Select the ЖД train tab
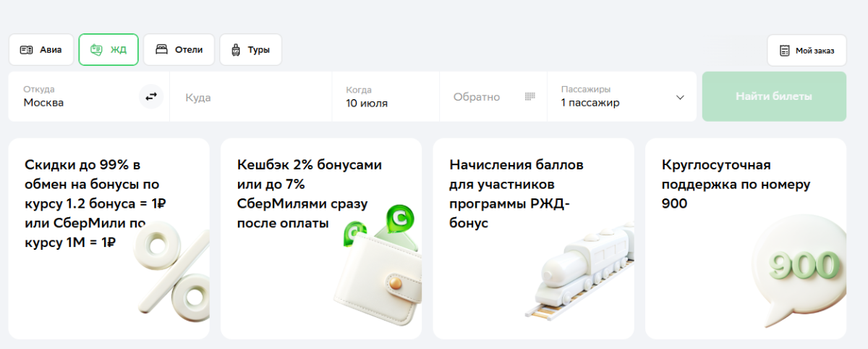This screenshot has width=868, height=349. 109,50
